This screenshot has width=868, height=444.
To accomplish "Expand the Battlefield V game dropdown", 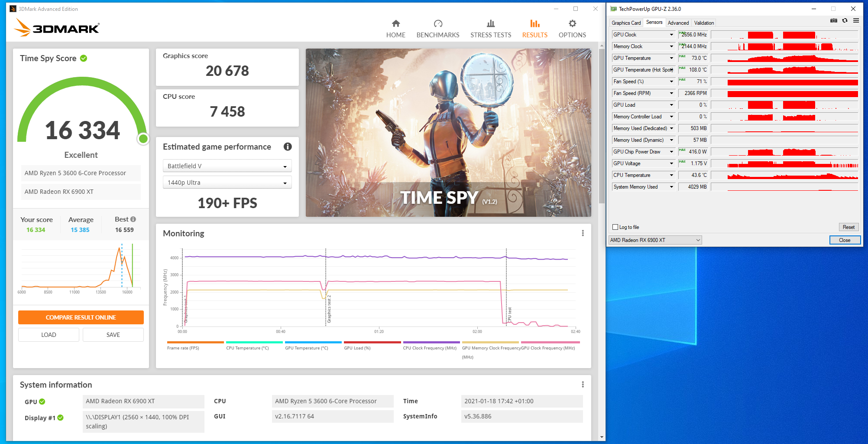I will [227, 166].
